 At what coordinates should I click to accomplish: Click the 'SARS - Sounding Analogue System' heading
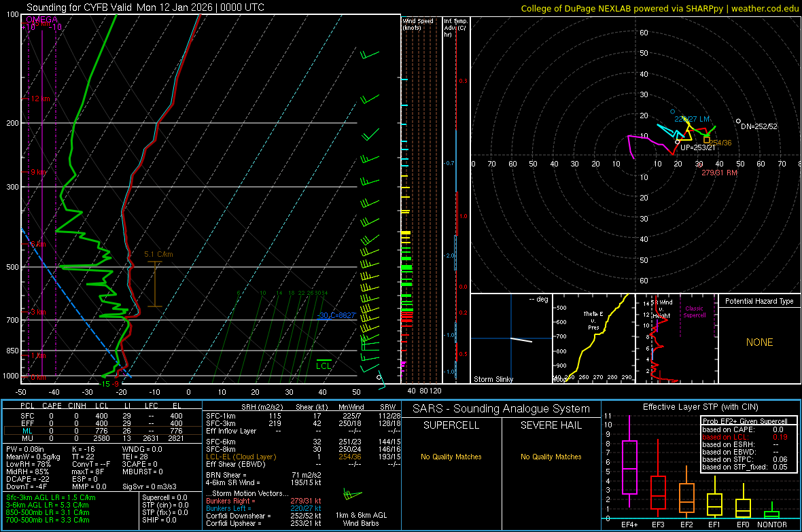pos(501,409)
